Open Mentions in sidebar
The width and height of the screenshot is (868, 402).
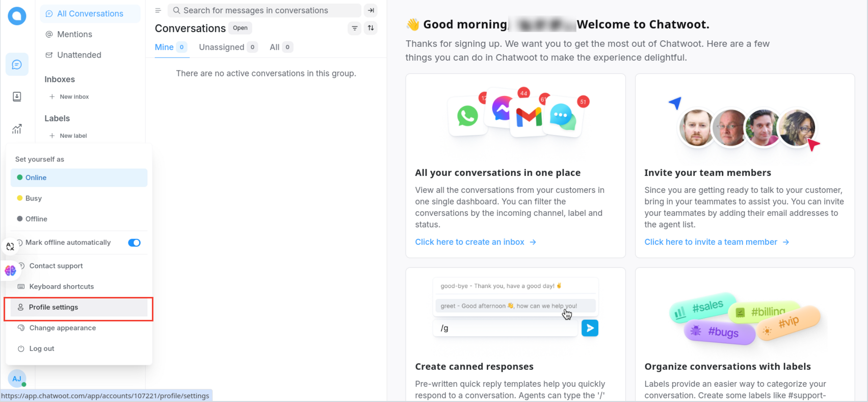click(x=90, y=34)
